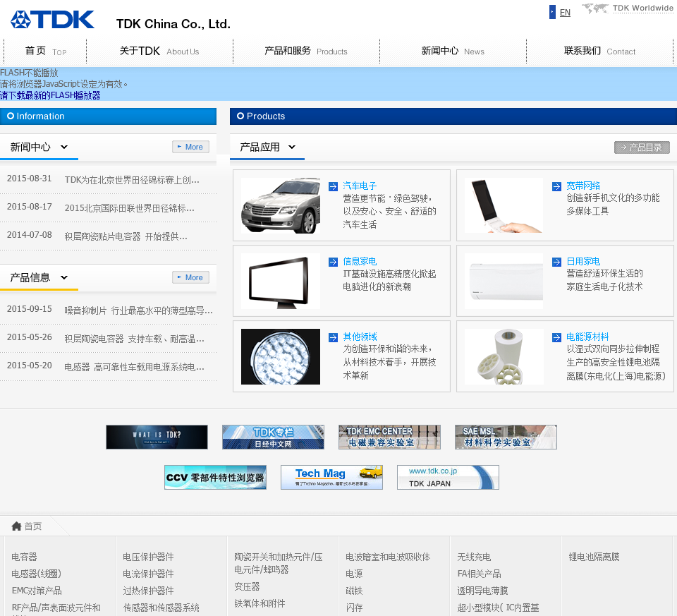Image resolution: width=677 pixels, height=616 pixels.
Task: Open the air conditioner thumbnail for 日用家电
Action: (x=504, y=281)
